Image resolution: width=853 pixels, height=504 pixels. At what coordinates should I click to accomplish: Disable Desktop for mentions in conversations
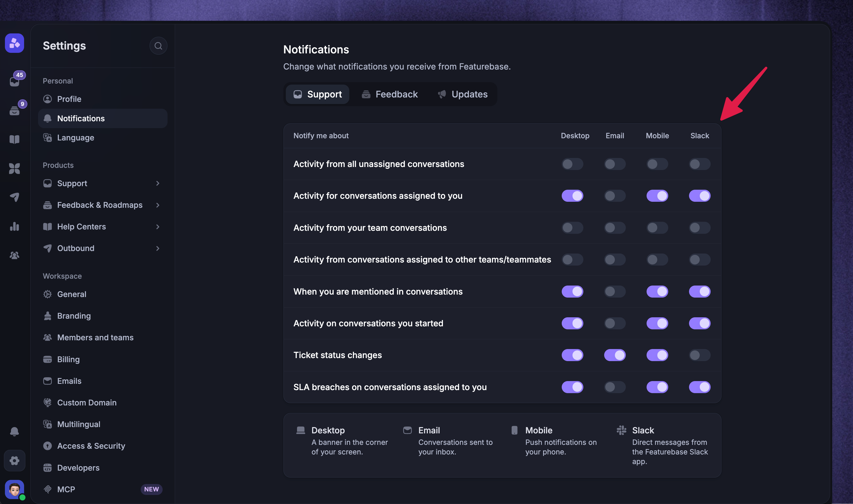pos(572,291)
